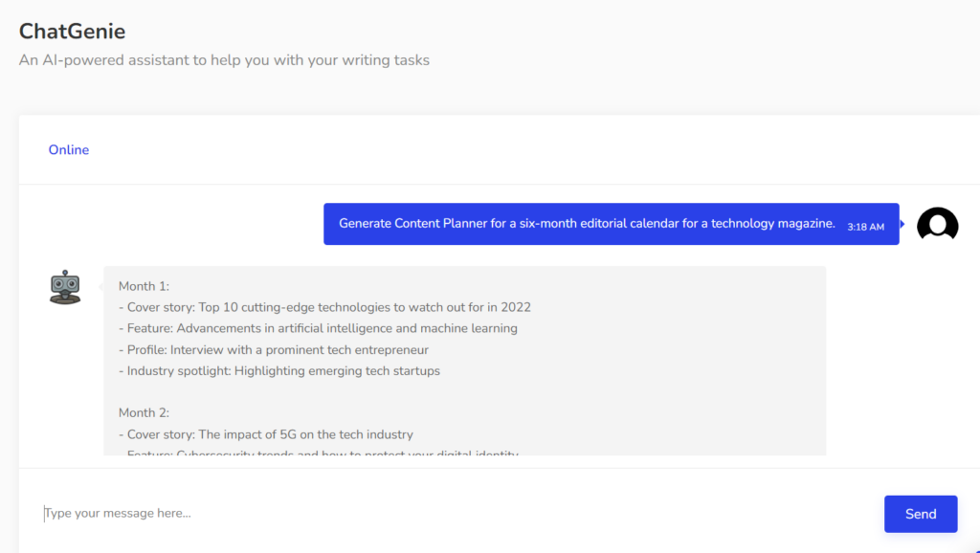Click the tech entrepreneur interview line
This screenshot has width=980, height=553.
tap(274, 350)
